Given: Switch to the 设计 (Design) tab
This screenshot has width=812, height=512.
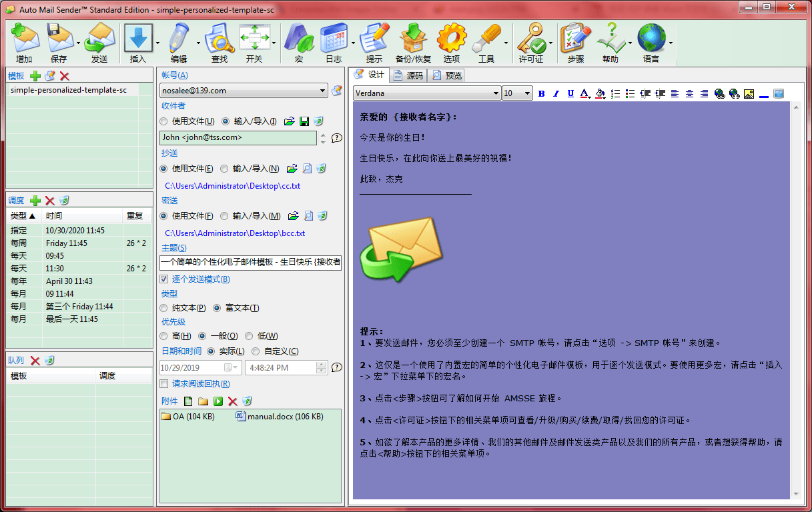Looking at the screenshot, I should pyautogui.click(x=369, y=75).
